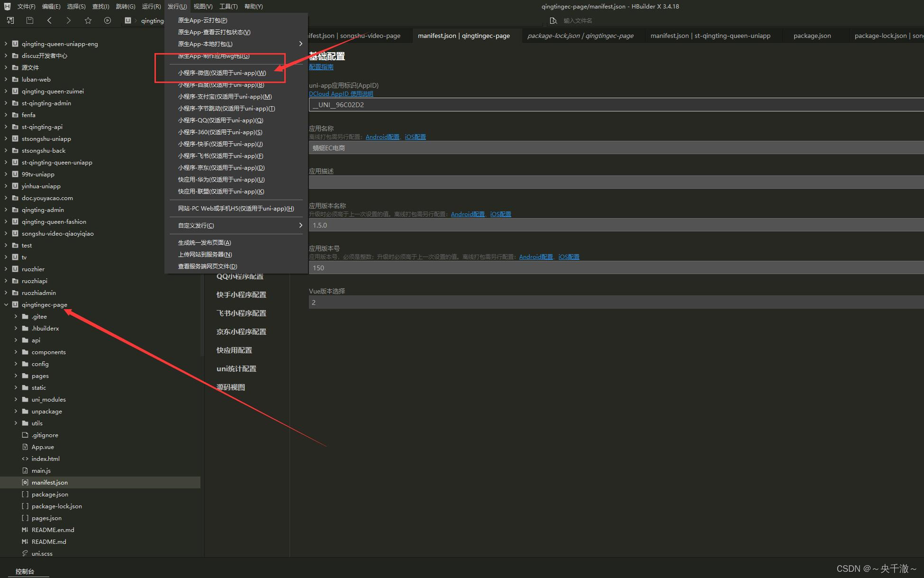Click the project icon in the breadcrumb bar
Viewport: 924px width, 578px height.
point(128,20)
